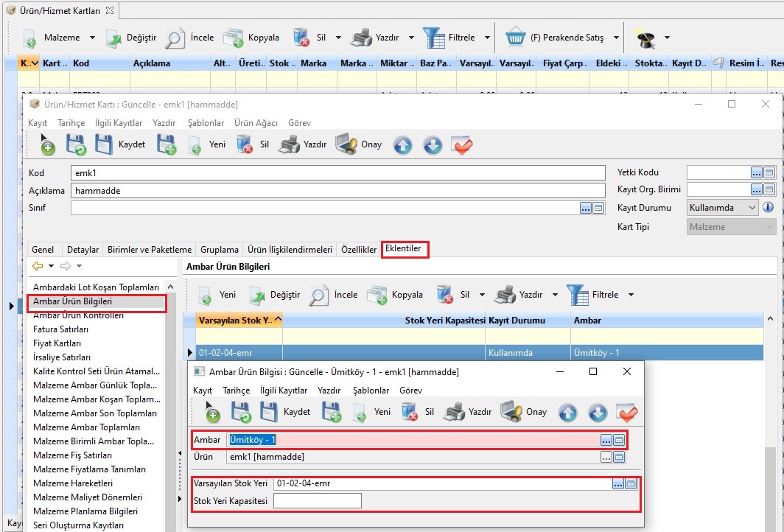784x532 pixels.
Task: Click Kopyala icon in the Ürün/Hizmet Kartları toolbar
Action: pyautogui.click(x=233, y=38)
